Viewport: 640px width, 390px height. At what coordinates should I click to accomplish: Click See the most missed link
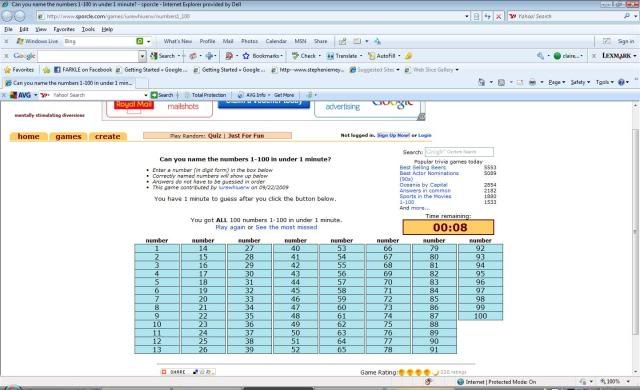(x=286, y=227)
